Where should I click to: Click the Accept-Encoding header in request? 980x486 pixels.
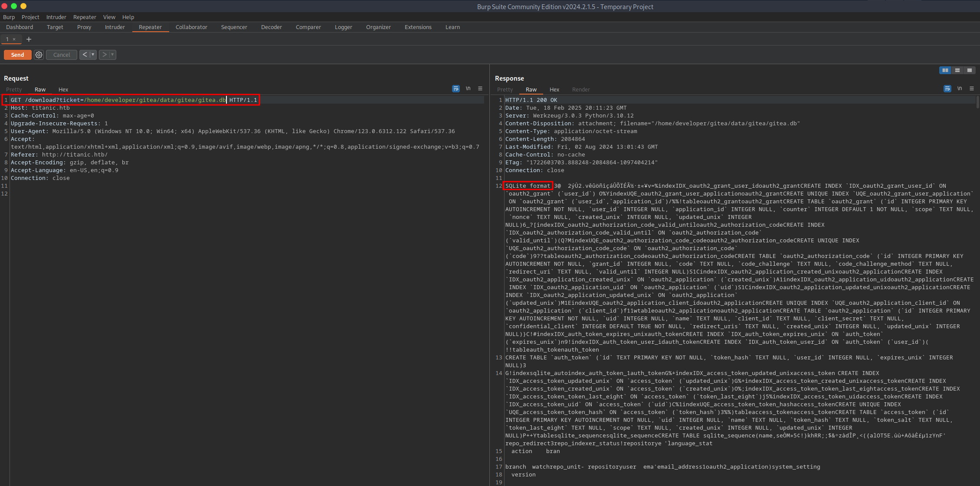tap(70, 163)
